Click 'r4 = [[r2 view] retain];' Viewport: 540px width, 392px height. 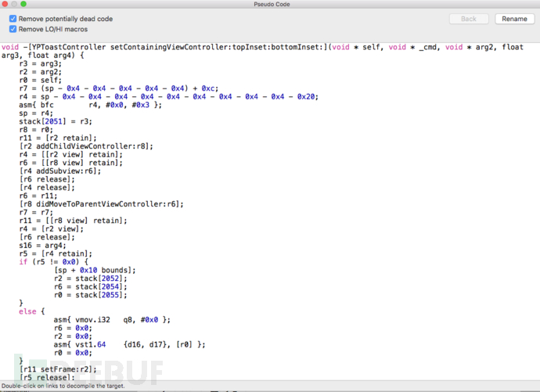(x=70, y=154)
